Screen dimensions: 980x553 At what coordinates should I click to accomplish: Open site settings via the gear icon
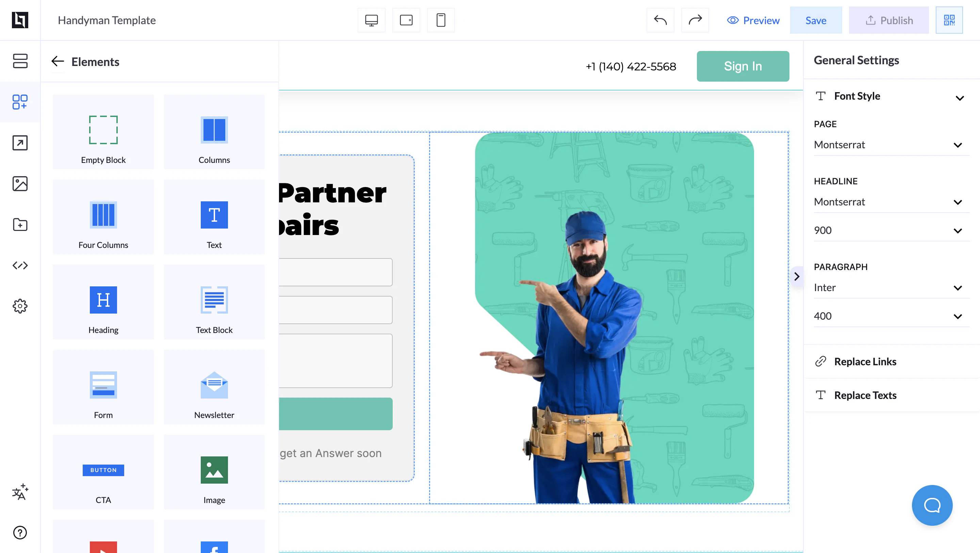20,306
